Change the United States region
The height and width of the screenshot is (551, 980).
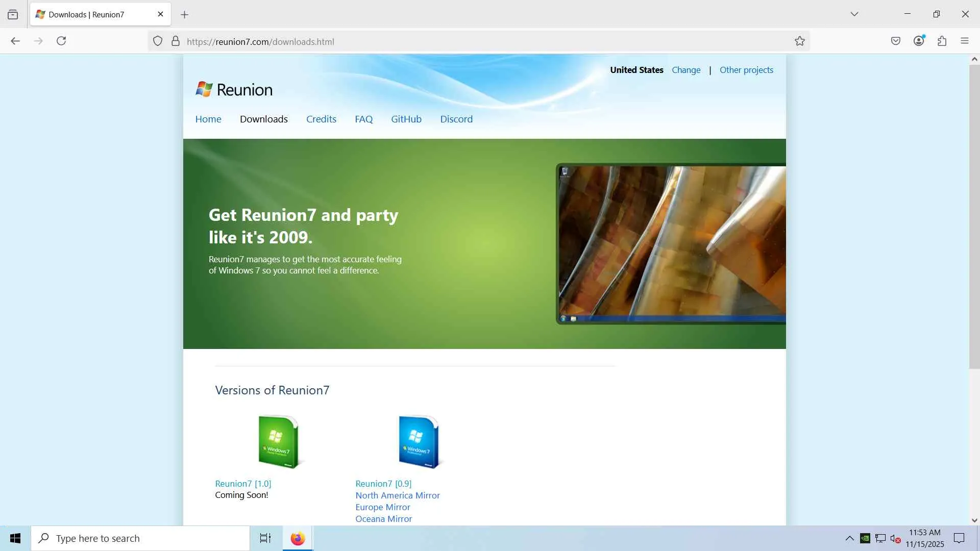685,70
